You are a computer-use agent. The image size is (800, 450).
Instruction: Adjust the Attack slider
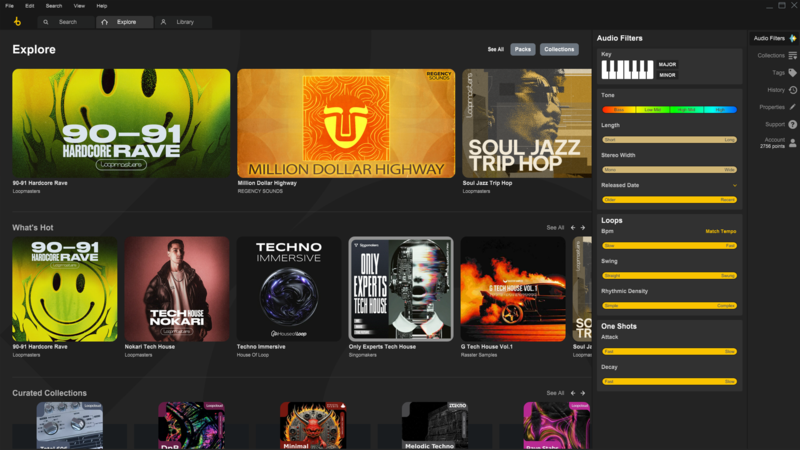[x=669, y=352]
